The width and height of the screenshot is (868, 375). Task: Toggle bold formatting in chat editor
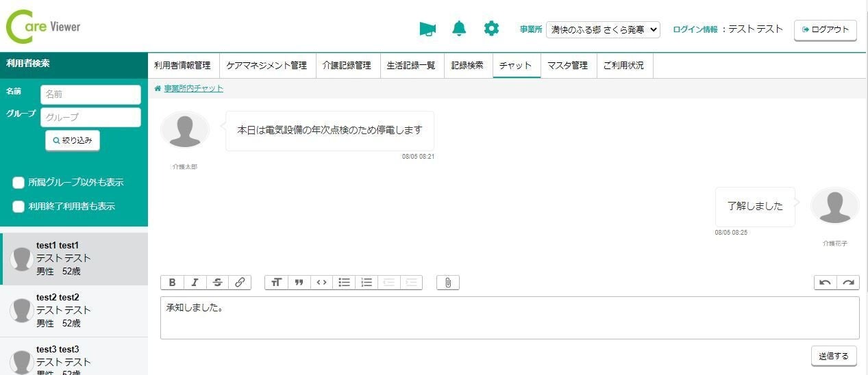(172, 283)
